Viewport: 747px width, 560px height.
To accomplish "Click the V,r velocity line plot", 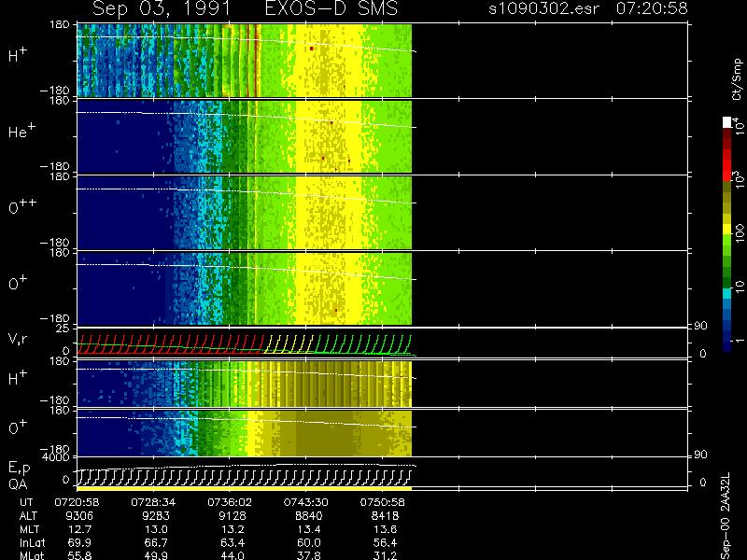I will click(x=244, y=344).
